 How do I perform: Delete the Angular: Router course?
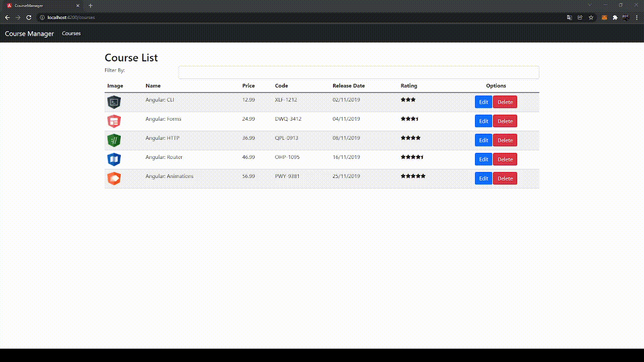[x=505, y=159]
